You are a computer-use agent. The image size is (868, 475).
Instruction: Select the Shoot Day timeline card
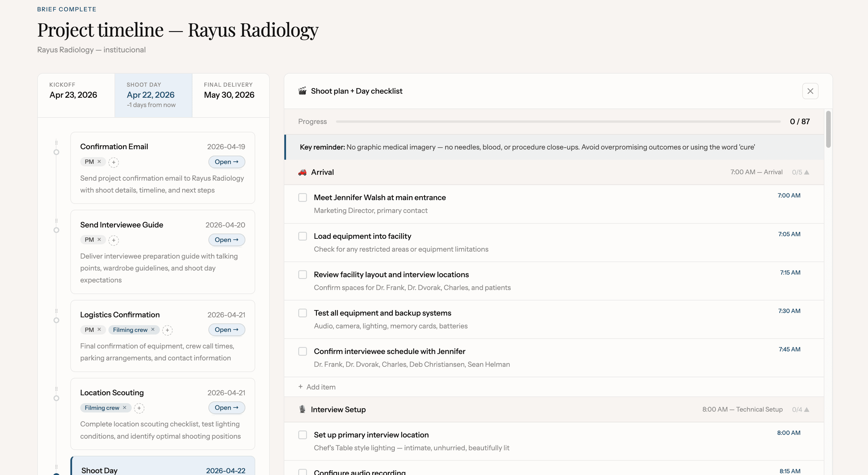pyautogui.click(x=163, y=466)
